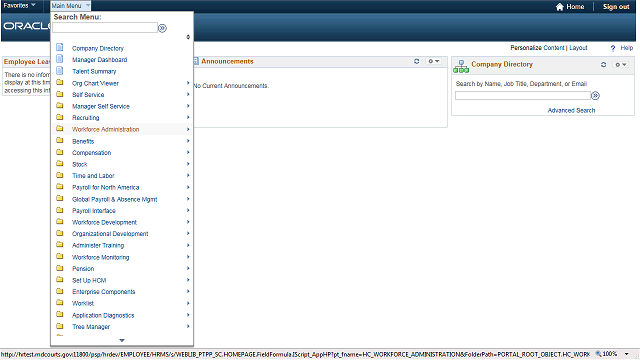
Task: Open the Company Directory pagelet gear menu
Action: (621, 64)
